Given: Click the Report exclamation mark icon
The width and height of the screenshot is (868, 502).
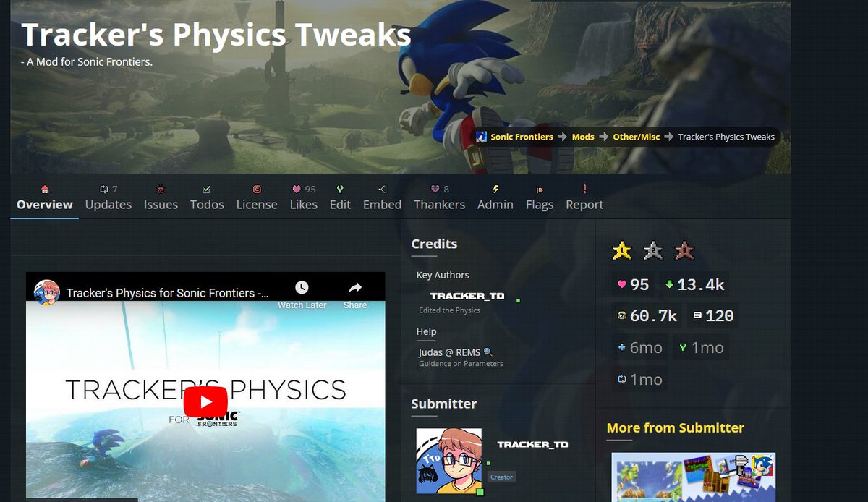Looking at the screenshot, I should click(584, 188).
